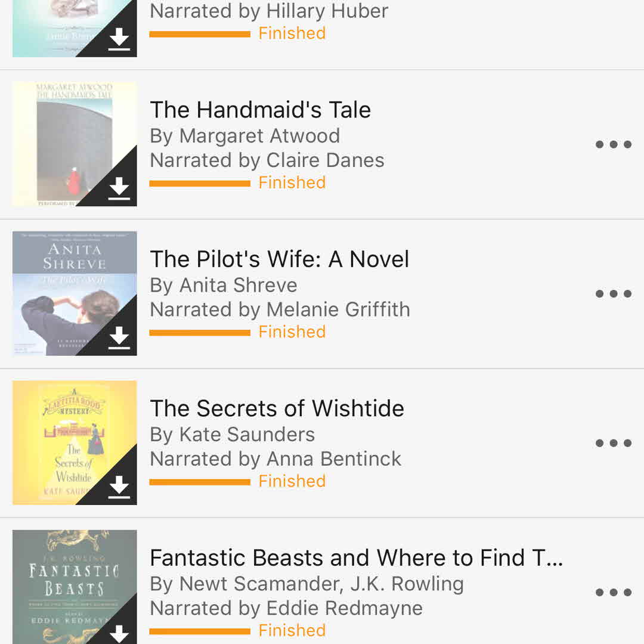The height and width of the screenshot is (644, 644).
Task: Open more options for The Secrets of Wishtide
Action: tap(613, 442)
